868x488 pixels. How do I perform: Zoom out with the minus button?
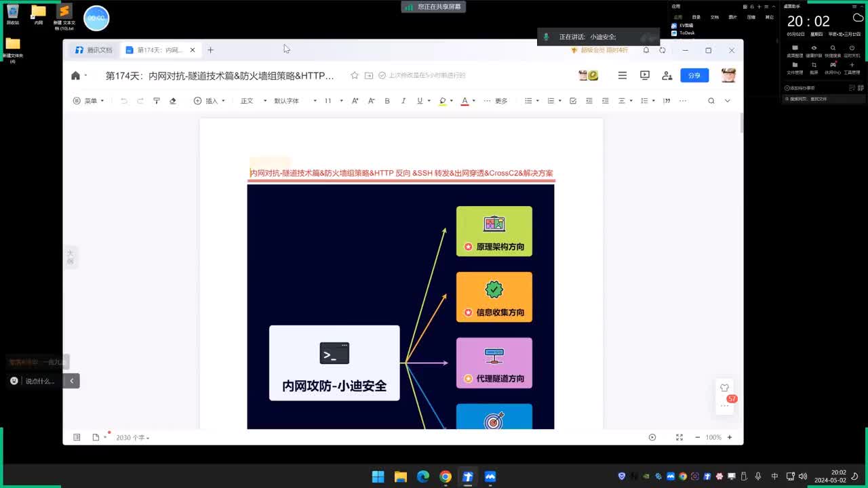click(698, 437)
